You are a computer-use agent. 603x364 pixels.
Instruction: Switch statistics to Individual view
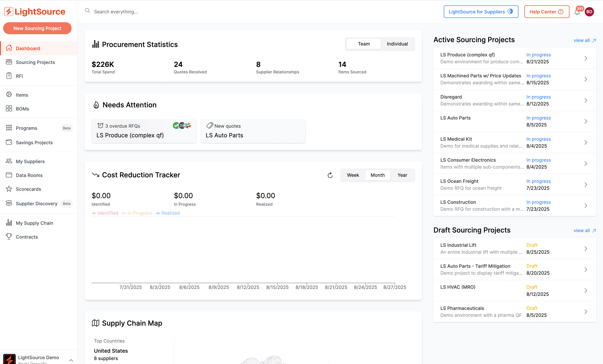point(397,44)
